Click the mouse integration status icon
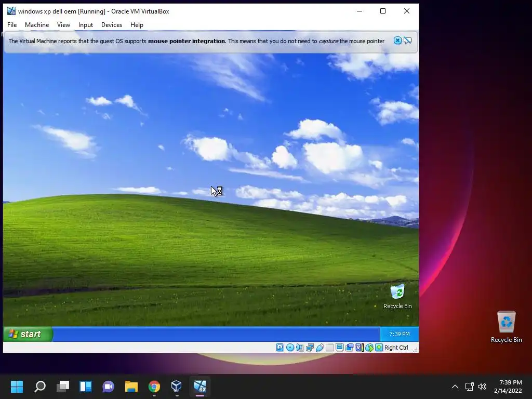 369,348
